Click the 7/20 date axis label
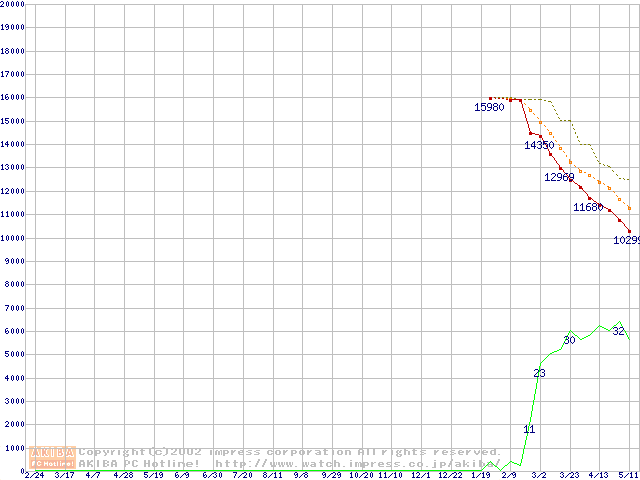Screen dimensions: 640x480 tap(241, 475)
